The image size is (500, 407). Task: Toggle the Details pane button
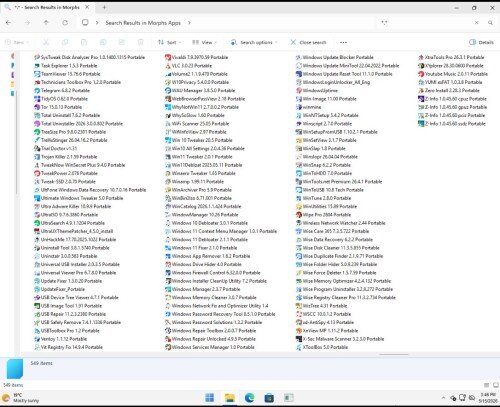[x=481, y=42]
